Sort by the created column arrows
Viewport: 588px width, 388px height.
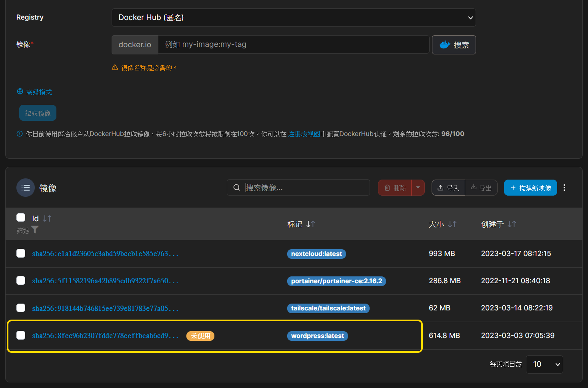click(512, 224)
